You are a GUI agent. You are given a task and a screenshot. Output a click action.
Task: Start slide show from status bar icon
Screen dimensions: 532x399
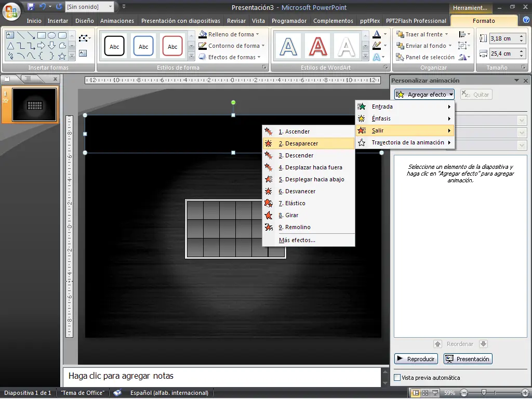435,393
